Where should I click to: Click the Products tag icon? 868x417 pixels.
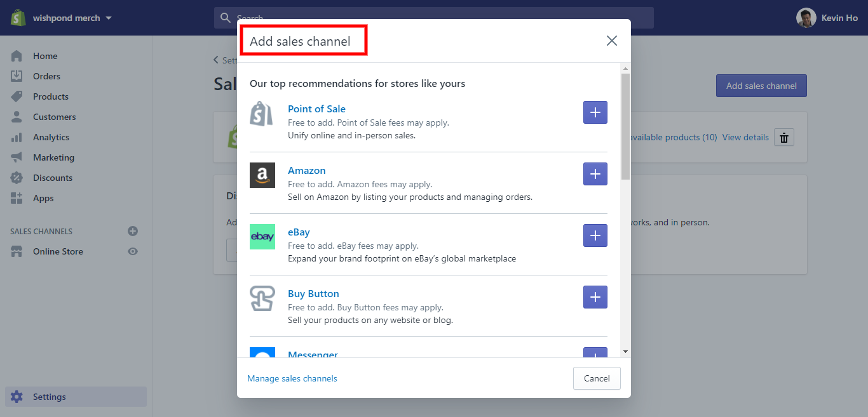pos(17,96)
